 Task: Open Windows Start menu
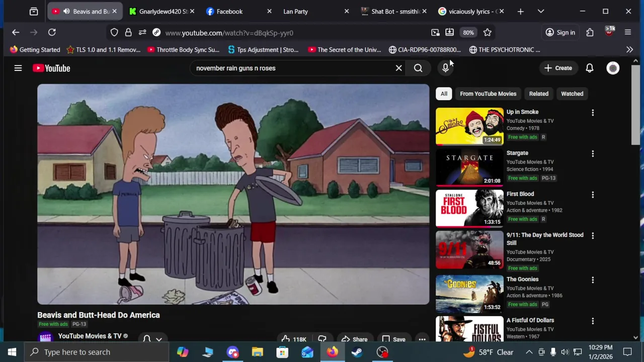pyautogui.click(x=12, y=352)
